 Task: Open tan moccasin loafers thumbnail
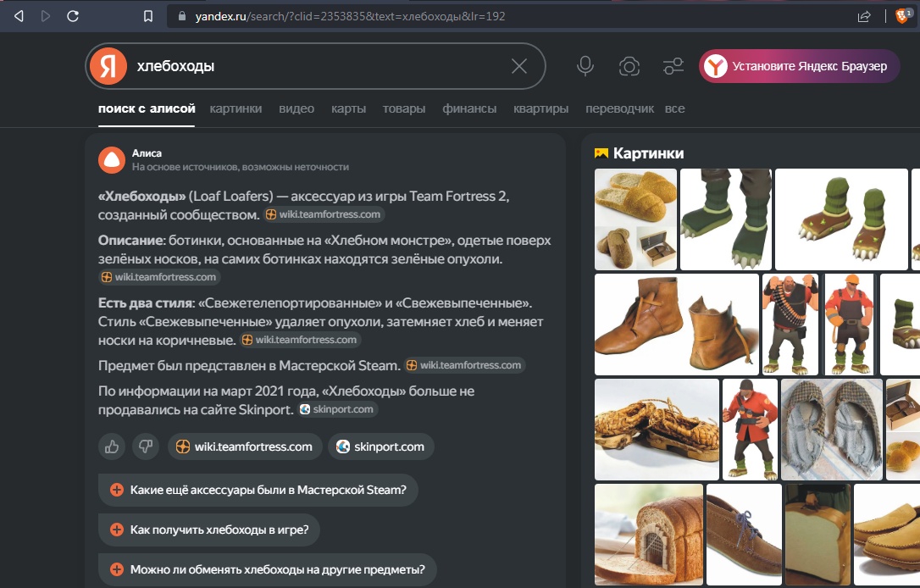click(887, 534)
